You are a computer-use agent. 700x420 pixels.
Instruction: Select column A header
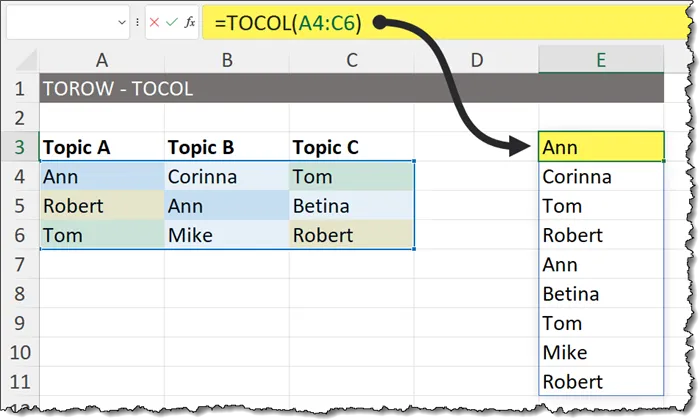tap(102, 60)
